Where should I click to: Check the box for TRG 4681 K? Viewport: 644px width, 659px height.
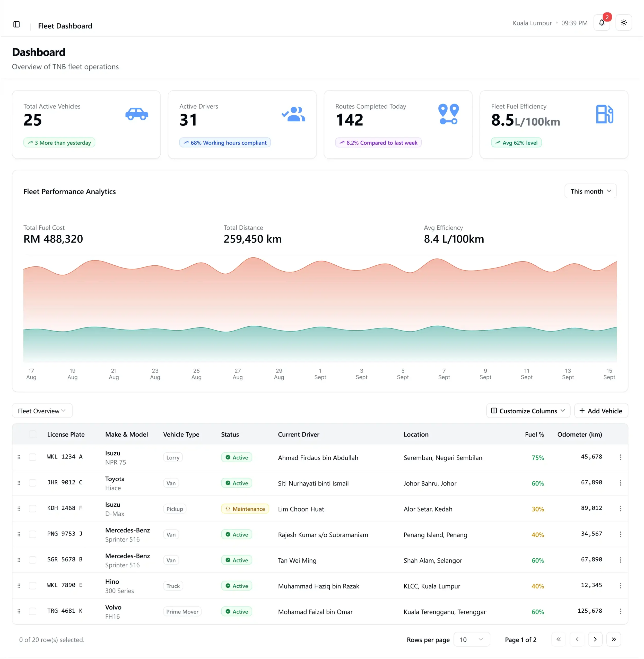32,612
